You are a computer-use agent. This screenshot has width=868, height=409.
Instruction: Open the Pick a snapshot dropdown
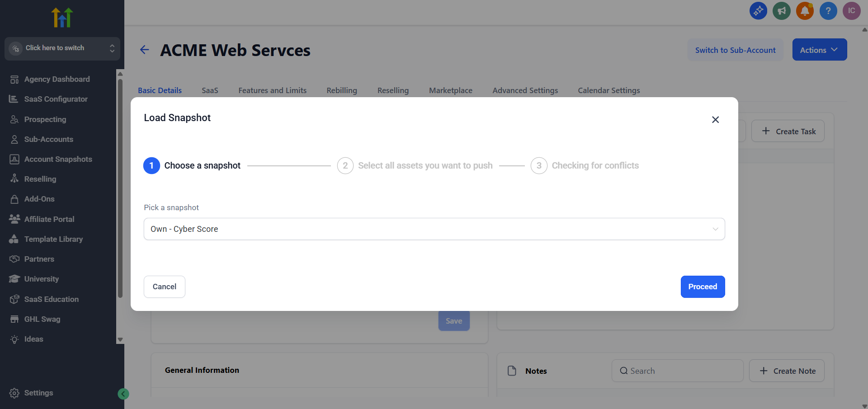434,229
